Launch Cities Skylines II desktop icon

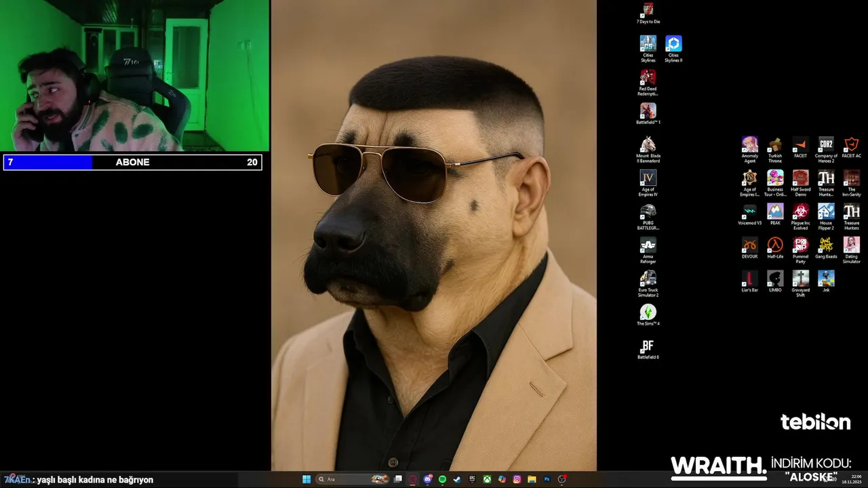coord(673,49)
